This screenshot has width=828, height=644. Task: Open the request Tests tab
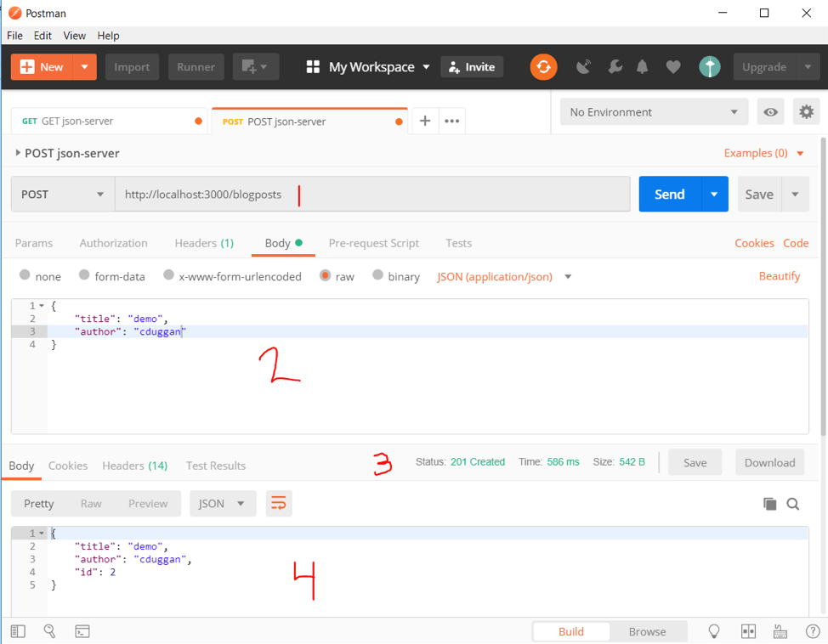click(x=458, y=243)
